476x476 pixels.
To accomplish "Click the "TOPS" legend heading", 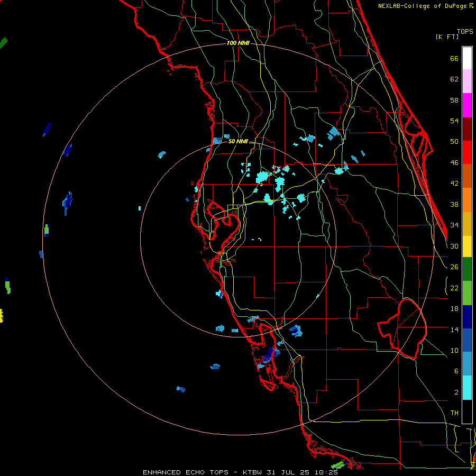I will (465, 32).
